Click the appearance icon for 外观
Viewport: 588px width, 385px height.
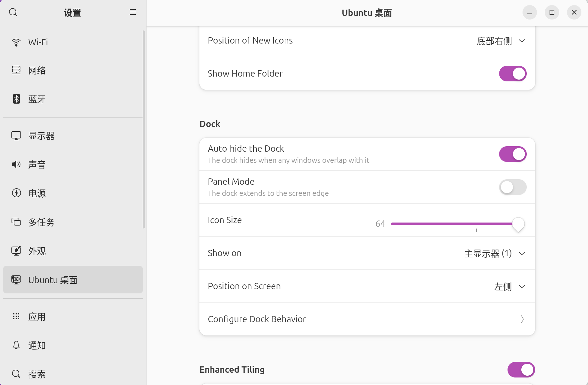pos(16,251)
